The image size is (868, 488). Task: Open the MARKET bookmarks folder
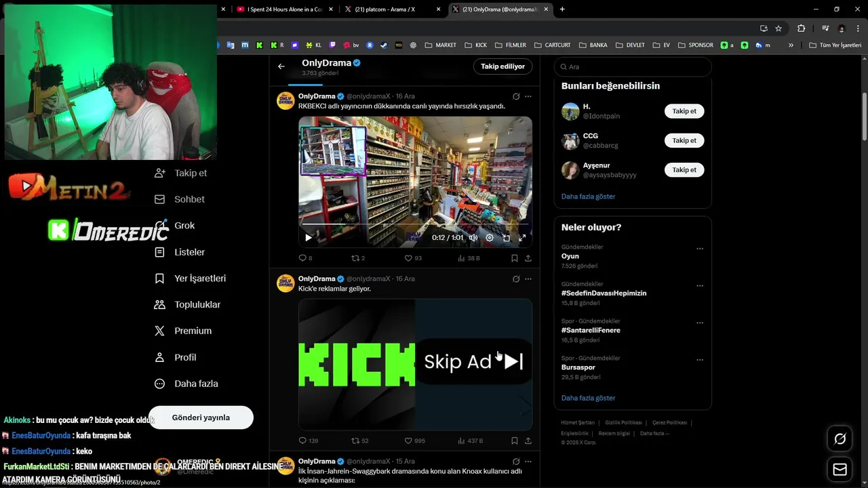[441, 45]
